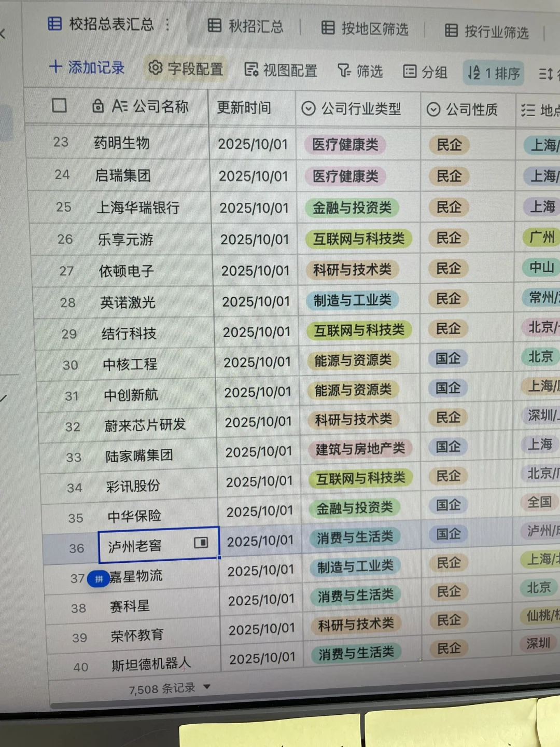560x747 pixels.
Task: Click 消费与生活类 tag in 泸州老窖 row
Action: [x=355, y=537]
